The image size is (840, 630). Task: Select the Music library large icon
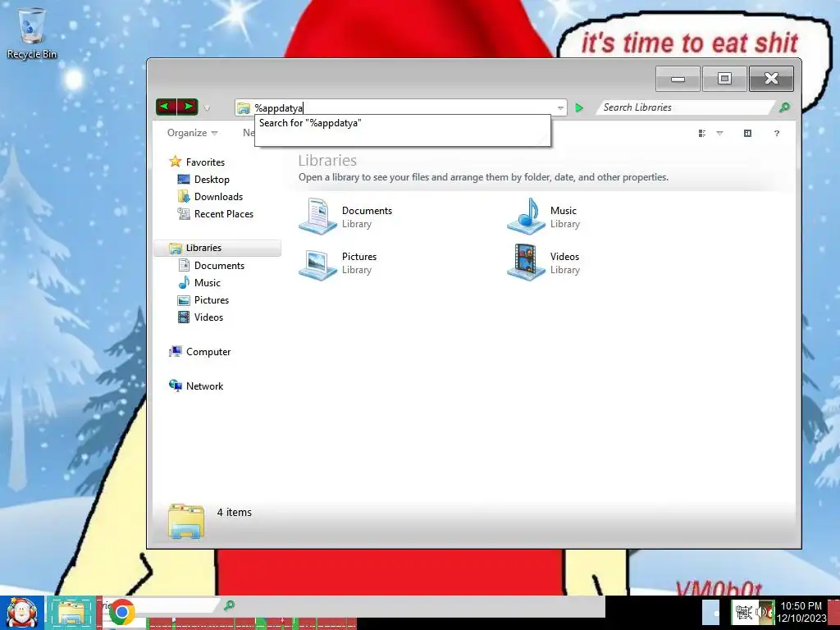526,217
